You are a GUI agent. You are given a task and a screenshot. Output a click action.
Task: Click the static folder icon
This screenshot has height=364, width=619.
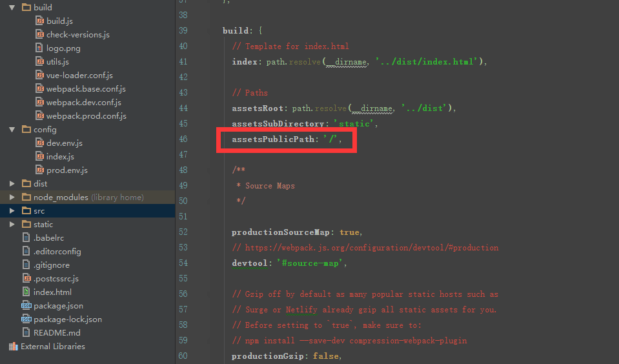click(26, 224)
